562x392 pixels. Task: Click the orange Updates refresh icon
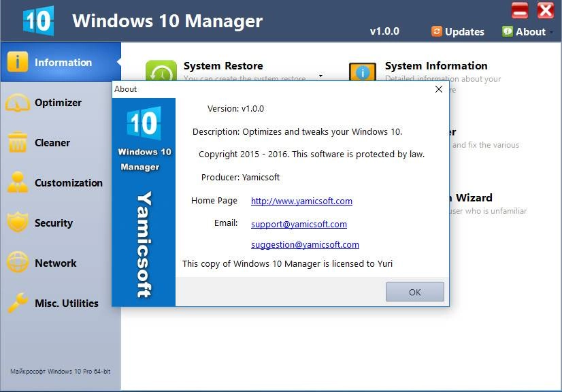pos(436,31)
